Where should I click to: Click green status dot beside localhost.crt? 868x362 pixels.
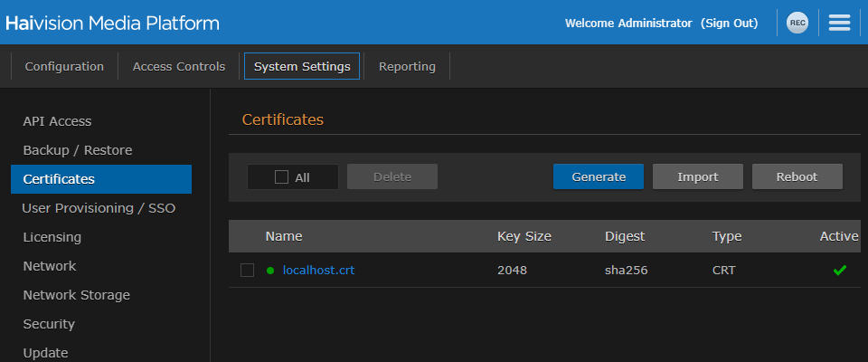tap(269, 270)
